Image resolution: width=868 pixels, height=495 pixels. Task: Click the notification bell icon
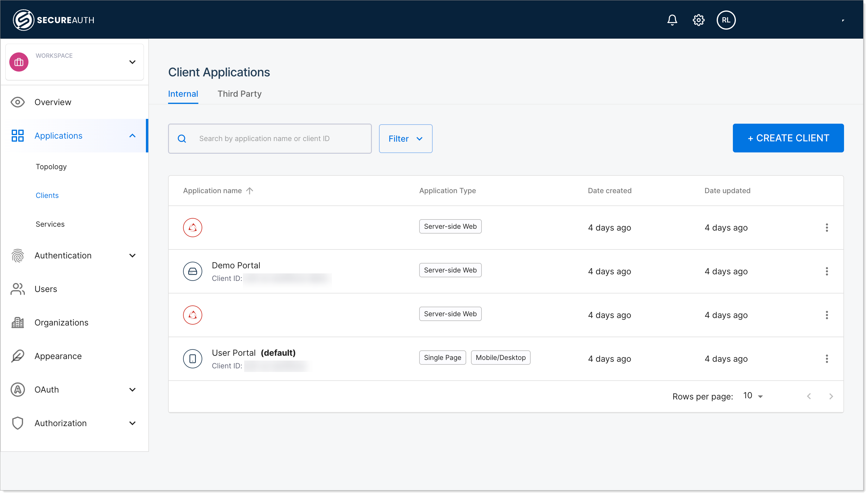pyautogui.click(x=672, y=20)
